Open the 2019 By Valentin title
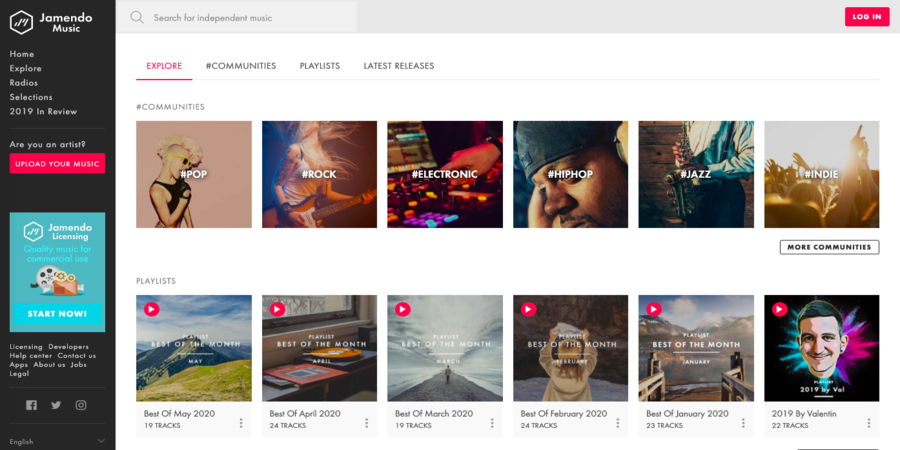900x450 pixels. 804,413
